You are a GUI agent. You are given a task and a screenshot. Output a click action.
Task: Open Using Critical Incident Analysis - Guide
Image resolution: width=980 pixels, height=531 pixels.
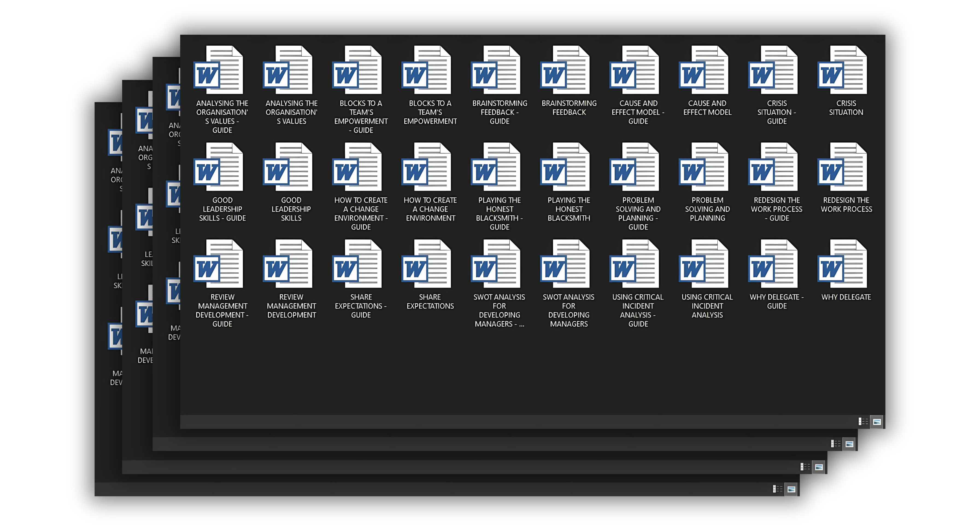634,264
